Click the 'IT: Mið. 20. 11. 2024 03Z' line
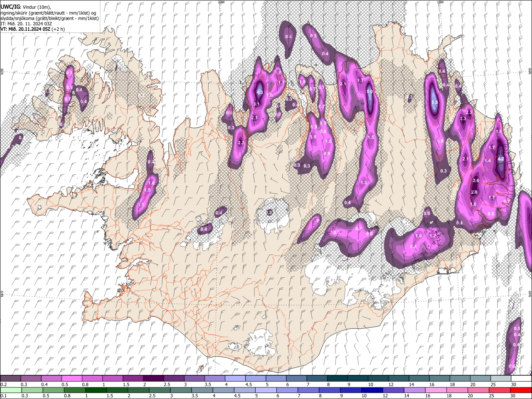The image size is (532, 399). point(26,24)
